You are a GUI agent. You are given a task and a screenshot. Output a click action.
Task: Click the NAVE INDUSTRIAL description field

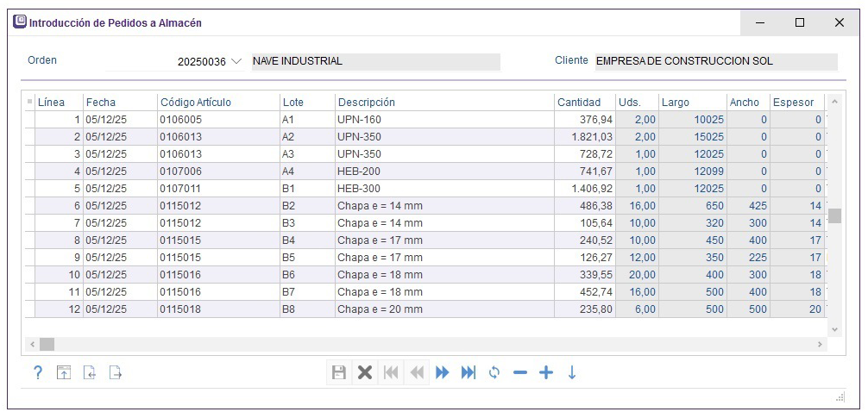click(374, 61)
